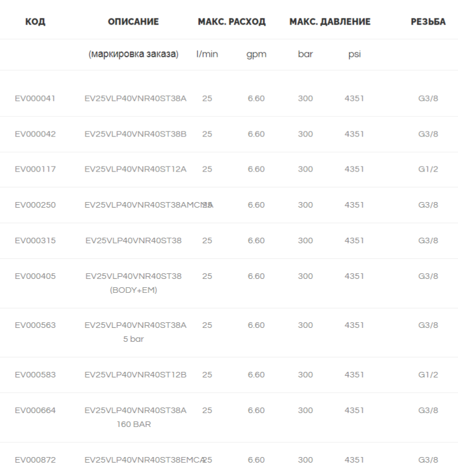
Task: Click description EV25VLP40VNR40ST38B
Action: (135, 134)
